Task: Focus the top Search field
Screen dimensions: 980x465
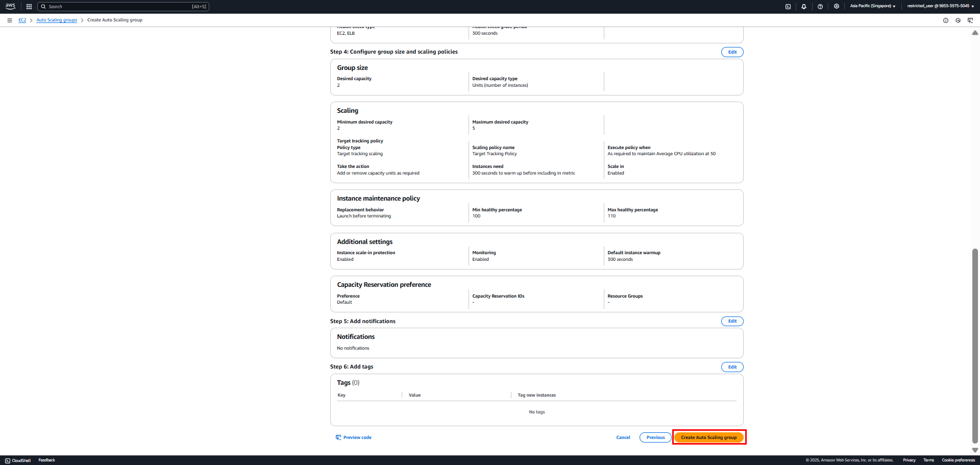Action: 123,7
